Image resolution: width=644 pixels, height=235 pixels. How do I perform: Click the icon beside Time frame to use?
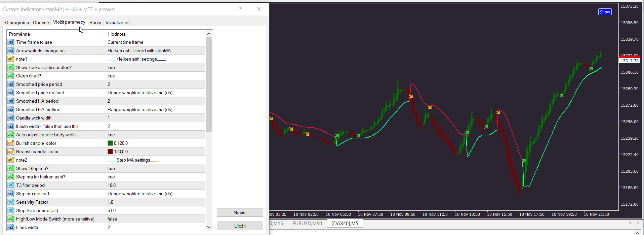[x=11, y=42]
